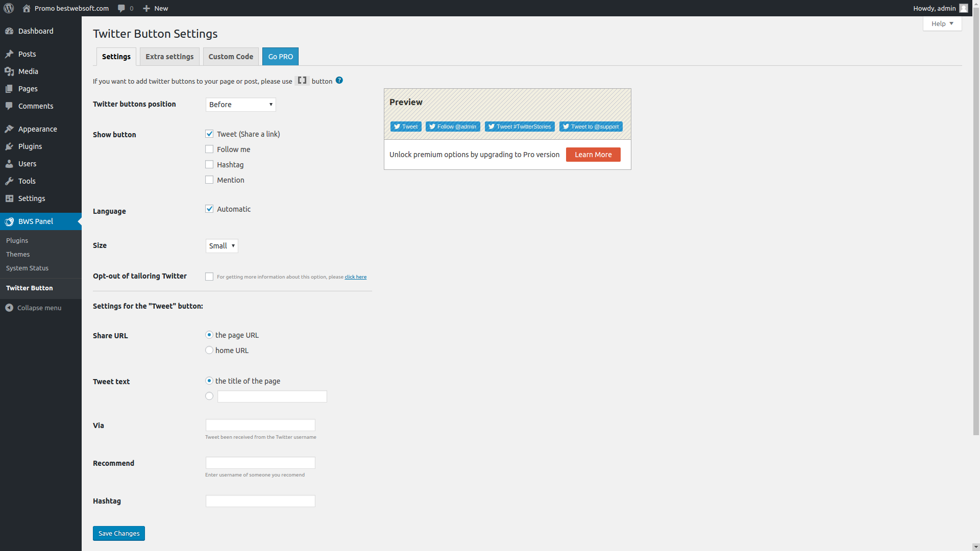Click the BWS Panel logo icon

[9, 221]
